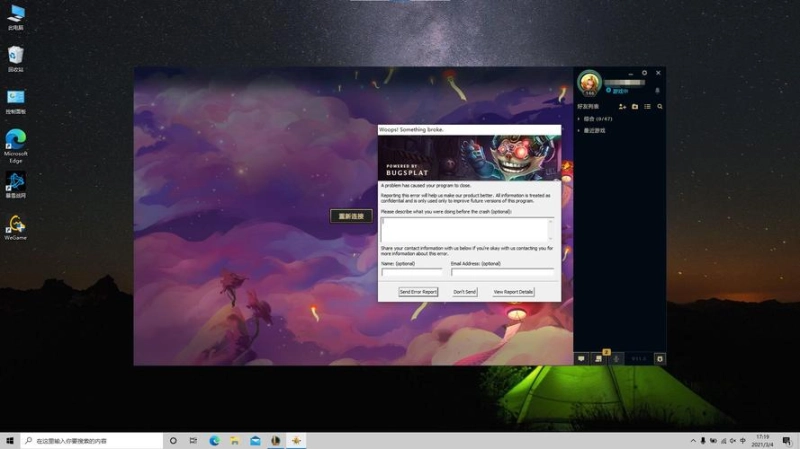The height and width of the screenshot is (449, 800).
Task: Open View Report Details
Action: point(513,292)
